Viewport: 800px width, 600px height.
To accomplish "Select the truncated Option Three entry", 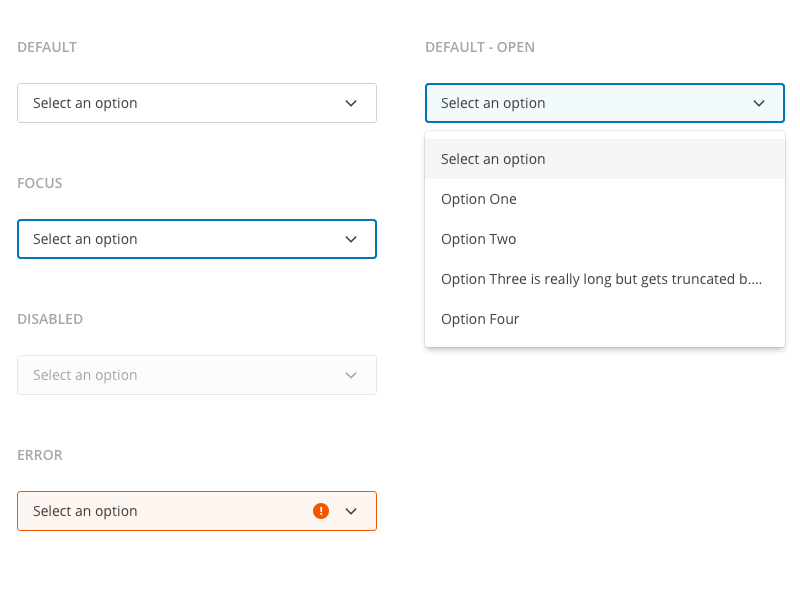I will coord(600,279).
